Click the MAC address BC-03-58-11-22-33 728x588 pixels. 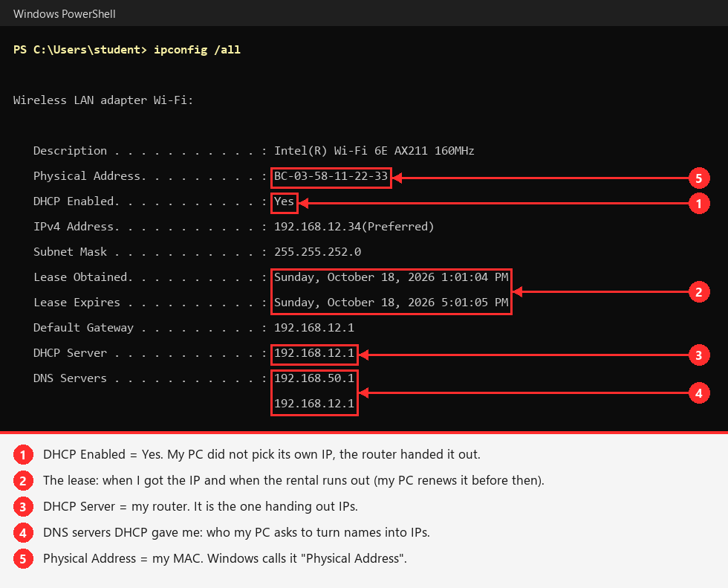(331, 176)
